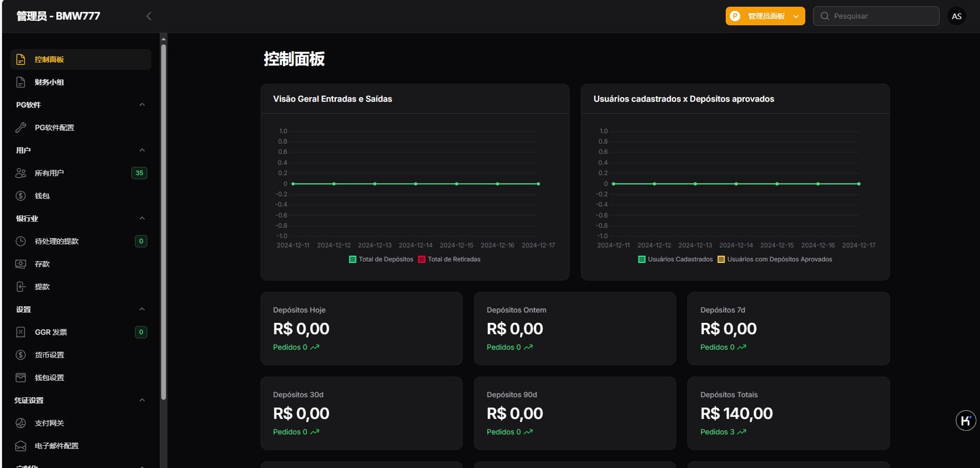Collapse the sidebar with the left arrow
The image size is (980, 468).
(149, 16)
